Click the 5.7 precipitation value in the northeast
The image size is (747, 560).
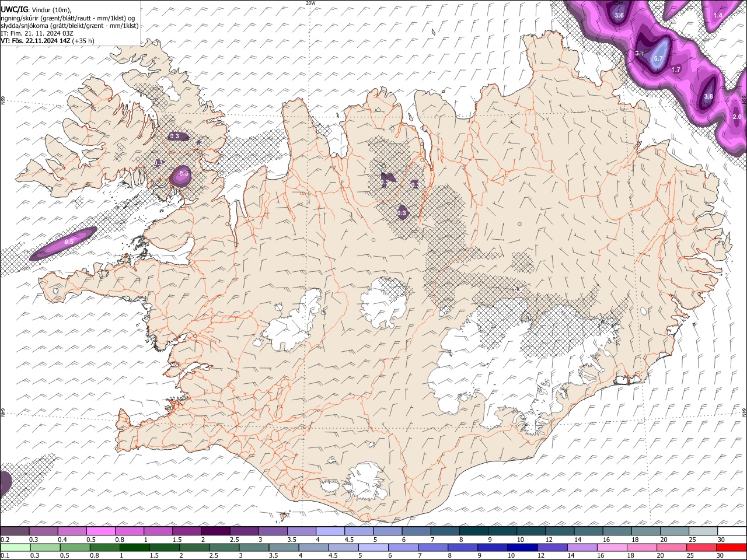658,59
